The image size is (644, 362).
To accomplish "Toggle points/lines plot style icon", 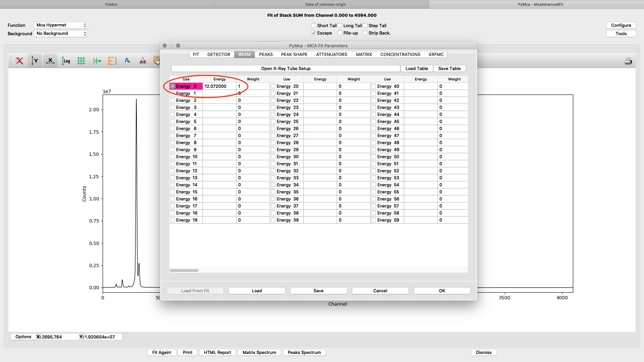I will point(97,61).
